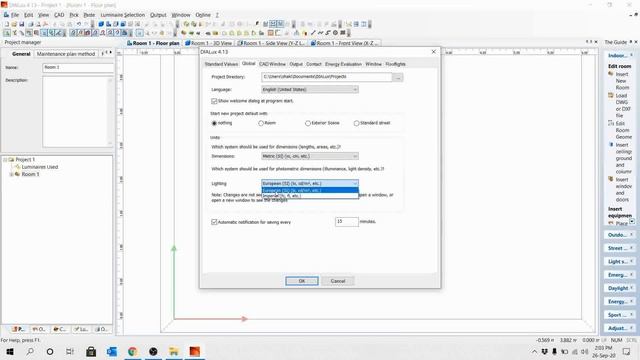Switch to Room 1 - 3D View tab
640x360 pixels.
pos(209,43)
